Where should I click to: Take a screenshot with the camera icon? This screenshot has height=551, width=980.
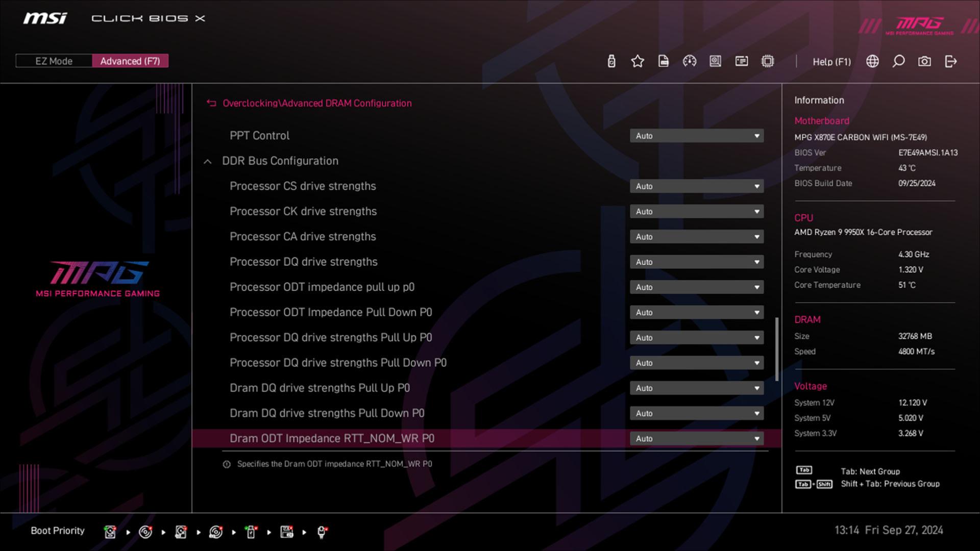click(924, 61)
